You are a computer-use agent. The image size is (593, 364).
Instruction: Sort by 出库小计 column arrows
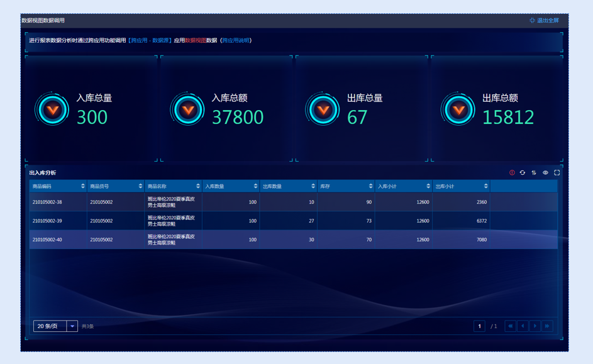coord(486,186)
